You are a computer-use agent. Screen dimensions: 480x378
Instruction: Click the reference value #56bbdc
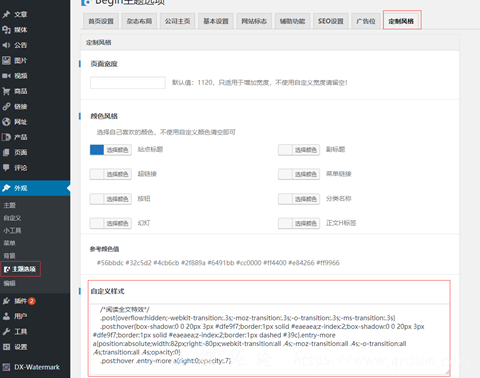coord(110,263)
